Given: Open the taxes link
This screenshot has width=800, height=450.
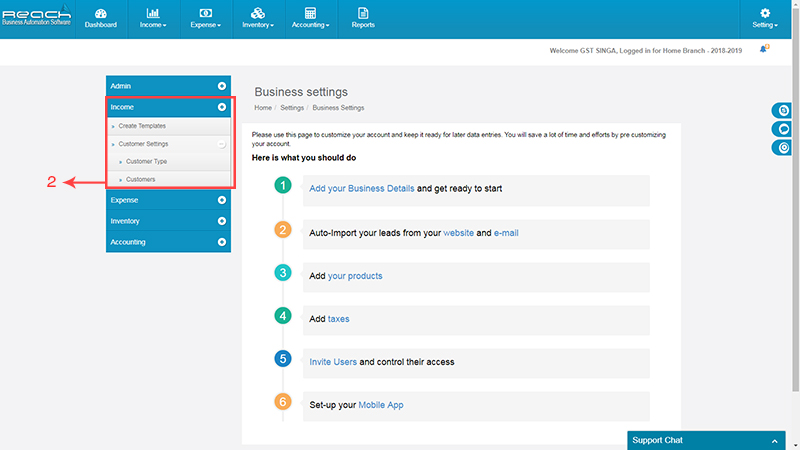Looking at the screenshot, I should (339, 319).
